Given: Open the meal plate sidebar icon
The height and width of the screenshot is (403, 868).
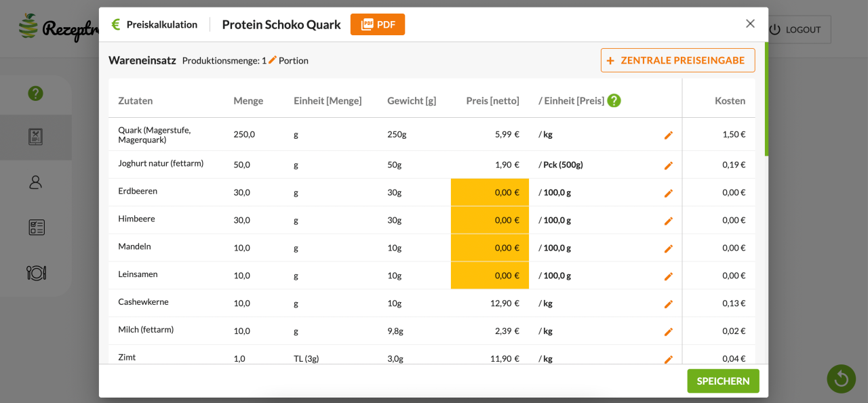Looking at the screenshot, I should (35, 272).
